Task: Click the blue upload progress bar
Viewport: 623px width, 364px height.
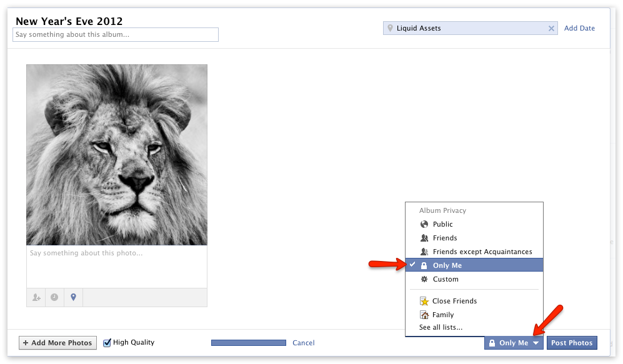Action: pyautogui.click(x=249, y=342)
